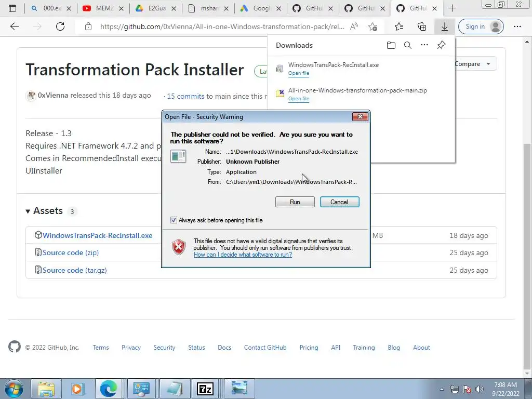Download WindowsTransPack-RecInstall.exe asset link
This screenshot has width=532, height=399.
[x=97, y=235]
